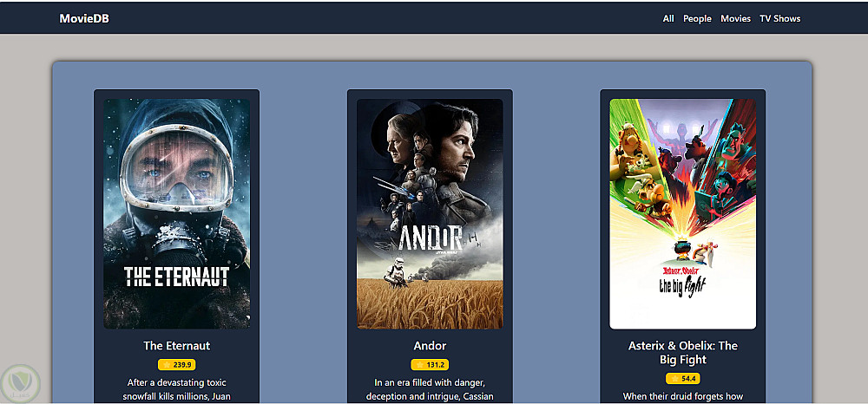Open the MovieDB home logo

coord(84,19)
